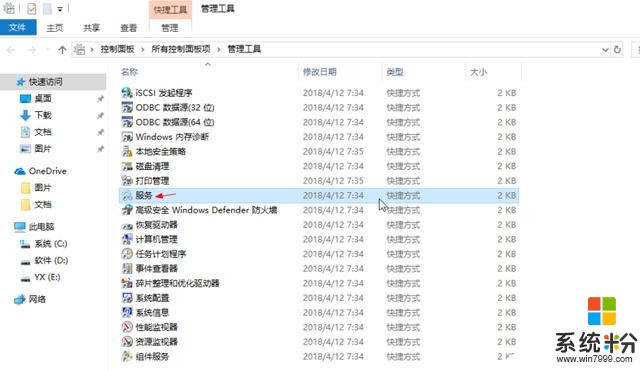The image size is (640, 370).
Task: Click the forward navigation arrow
Action: pyautogui.click(x=31, y=50)
